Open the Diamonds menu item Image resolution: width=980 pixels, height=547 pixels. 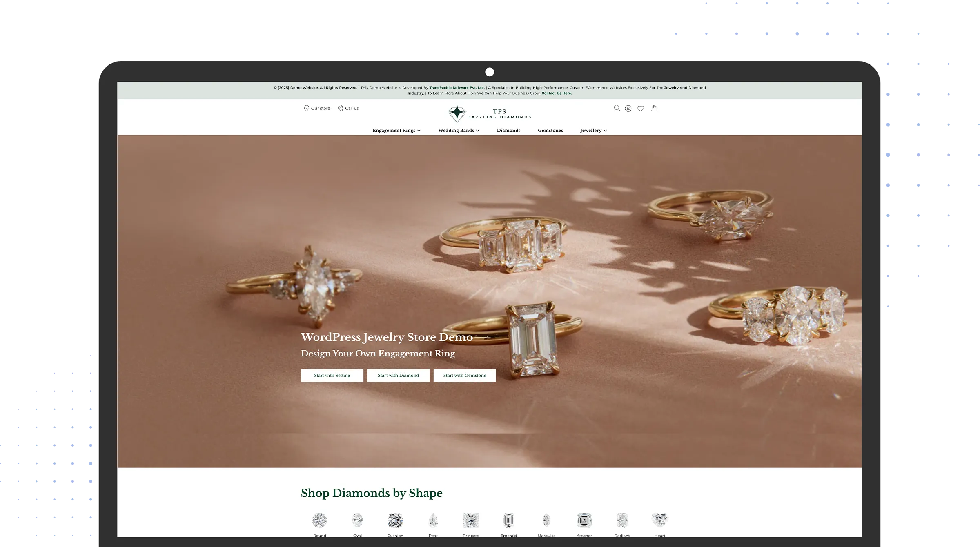click(x=508, y=131)
